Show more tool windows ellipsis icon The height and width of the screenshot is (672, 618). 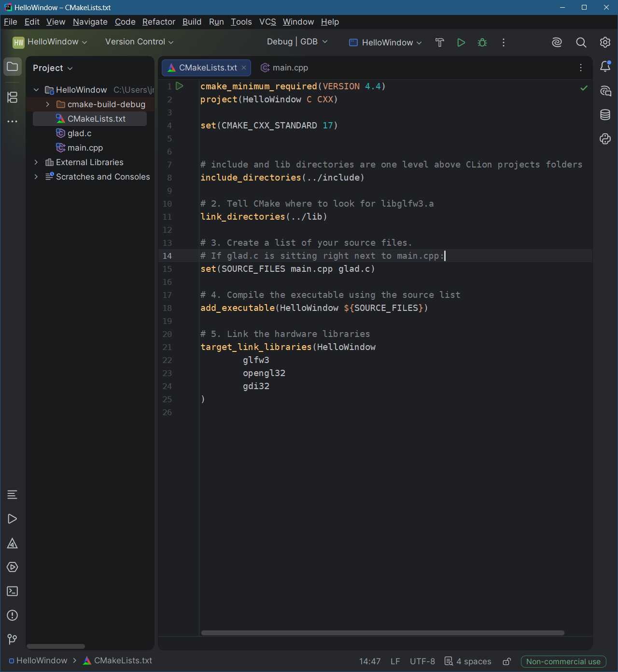pos(13,121)
